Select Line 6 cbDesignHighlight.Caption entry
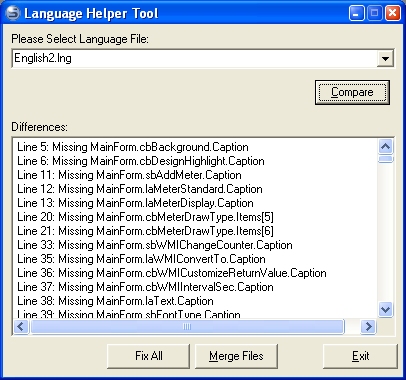 (x=141, y=161)
